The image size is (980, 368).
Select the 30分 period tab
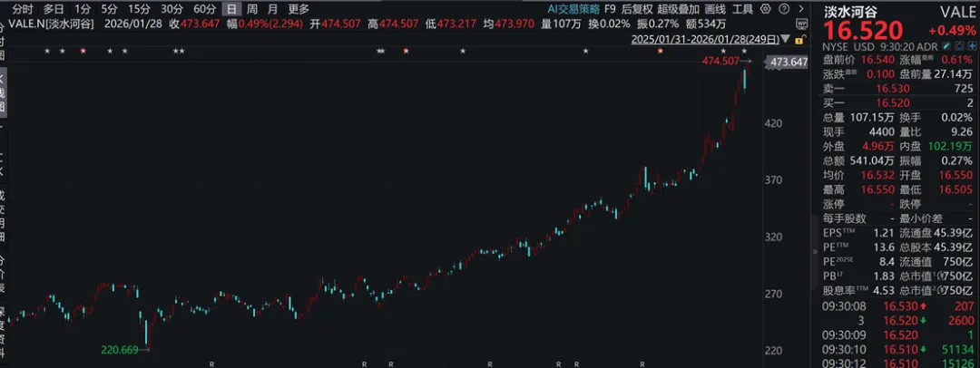pyautogui.click(x=171, y=9)
